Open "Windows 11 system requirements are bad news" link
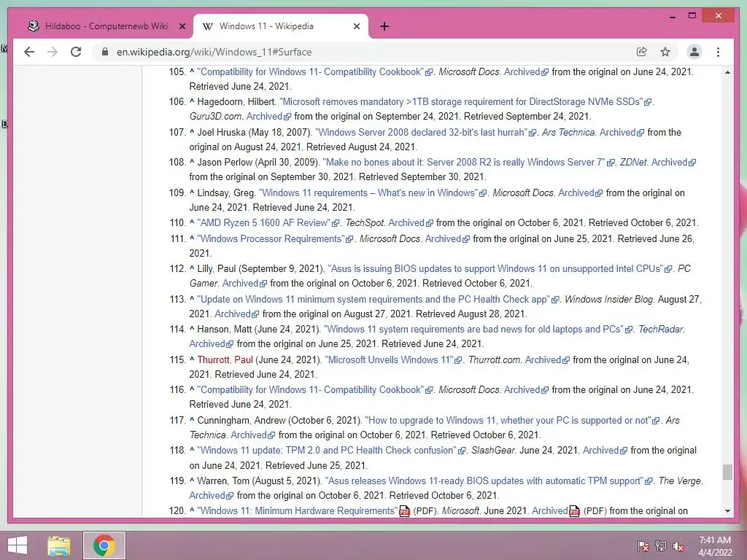747x560 pixels. [x=473, y=329]
